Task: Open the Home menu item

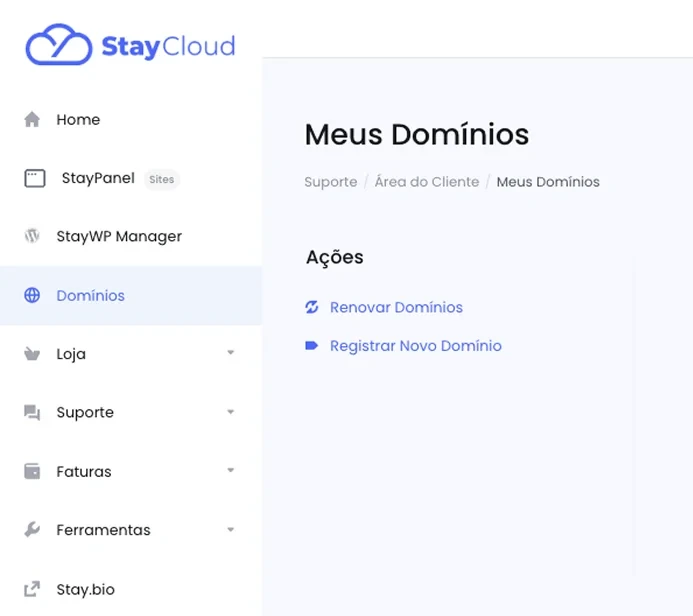Action: pos(78,119)
